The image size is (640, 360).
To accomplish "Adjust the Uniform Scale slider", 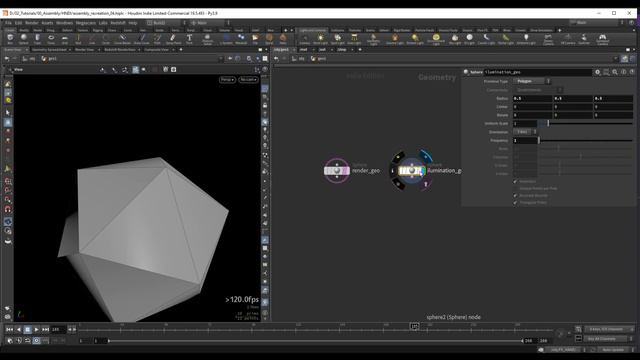I will [586, 123].
